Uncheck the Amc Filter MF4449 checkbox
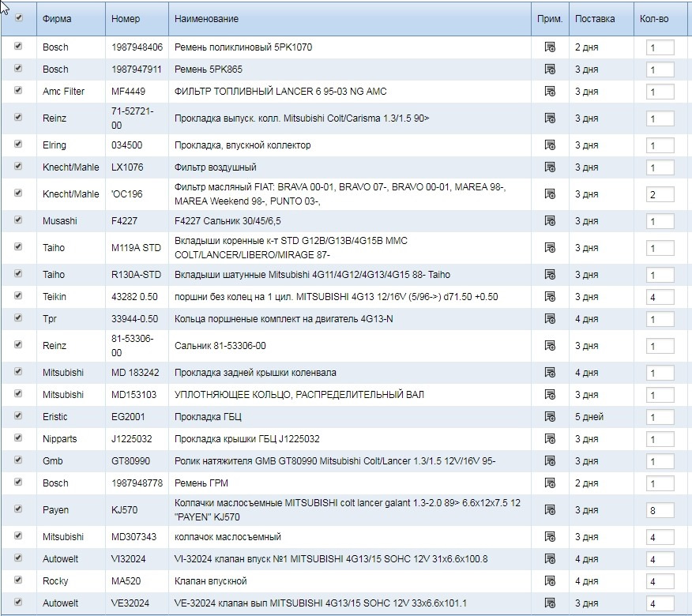This screenshot has height=616, width=692. (18, 90)
